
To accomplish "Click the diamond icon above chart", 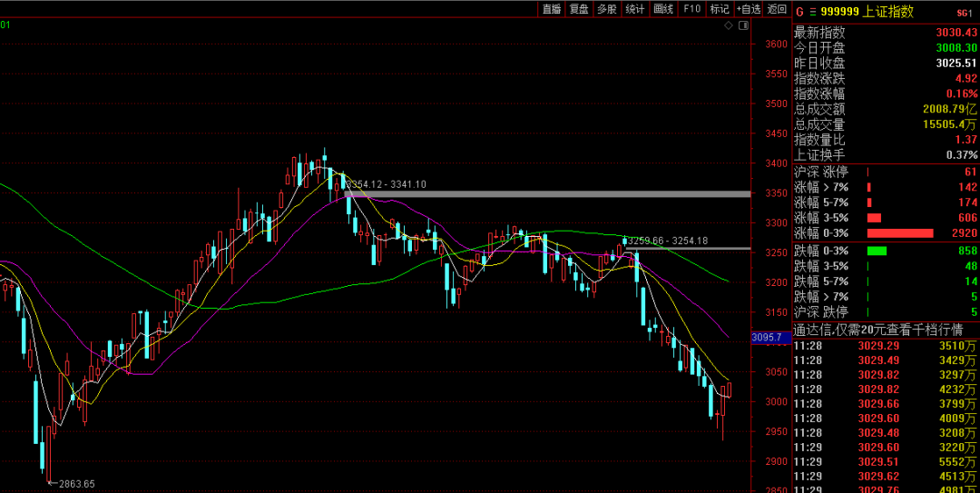I will click(728, 25).
